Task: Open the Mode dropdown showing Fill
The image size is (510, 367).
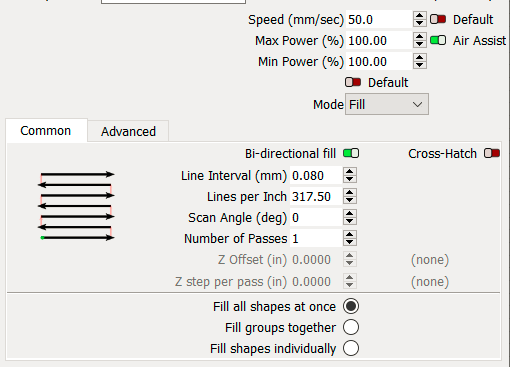Action: 387,104
